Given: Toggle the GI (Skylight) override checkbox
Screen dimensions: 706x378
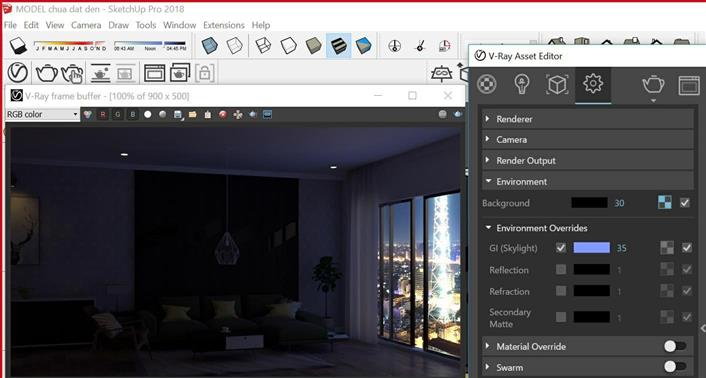Looking at the screenshot, I should tap(561, 248).
